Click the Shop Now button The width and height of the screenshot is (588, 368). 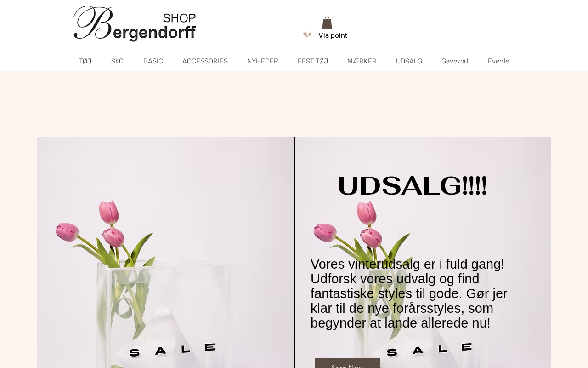[x=348, y=363]
